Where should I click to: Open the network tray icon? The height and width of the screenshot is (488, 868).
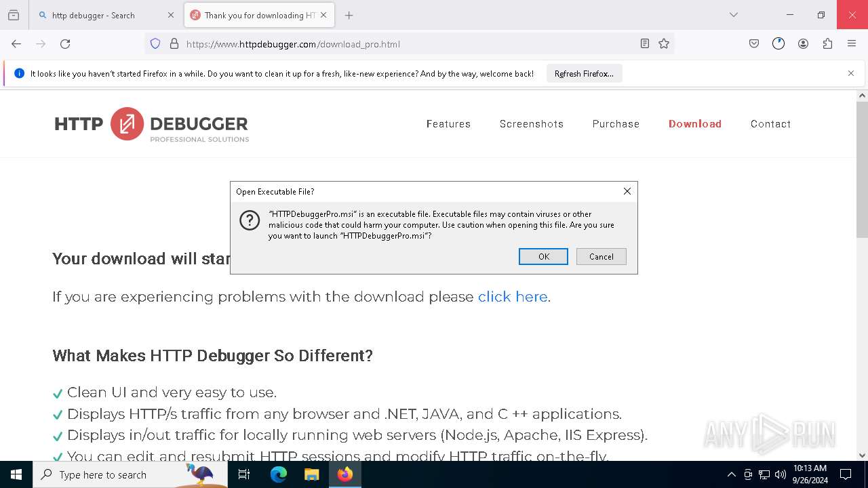pos(764,474)
